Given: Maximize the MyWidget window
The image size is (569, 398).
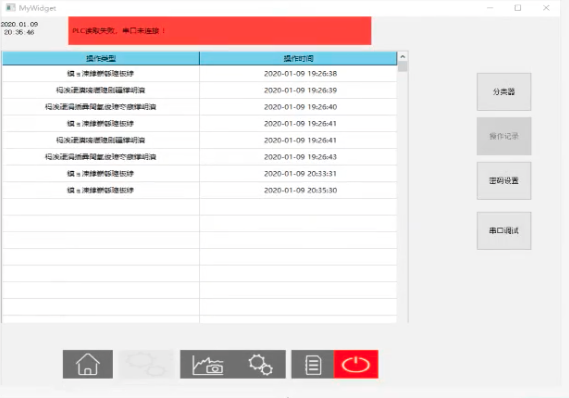Looking at the screenshot, I should pos(518,8).
